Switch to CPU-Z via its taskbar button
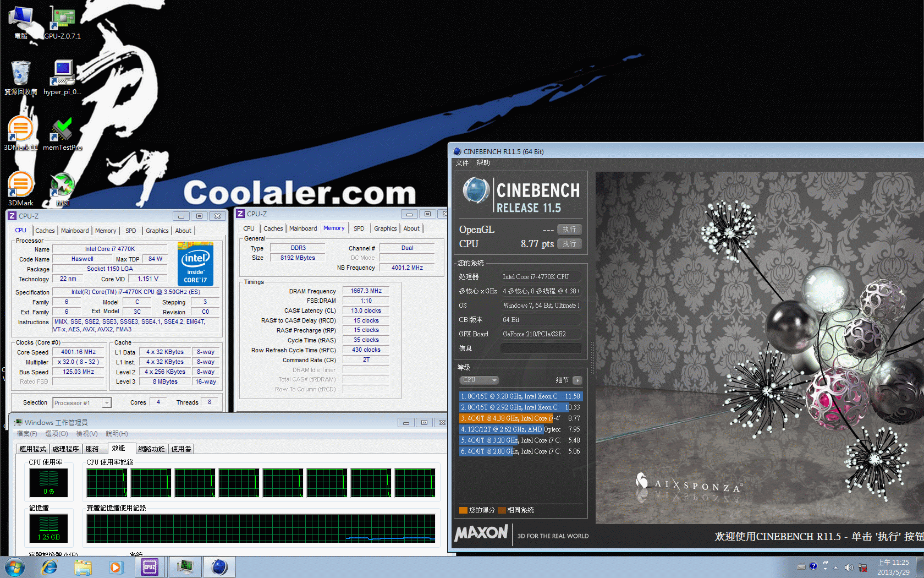Screen dimensions: 924x578 pyautogui.click(x=150, y=567)
